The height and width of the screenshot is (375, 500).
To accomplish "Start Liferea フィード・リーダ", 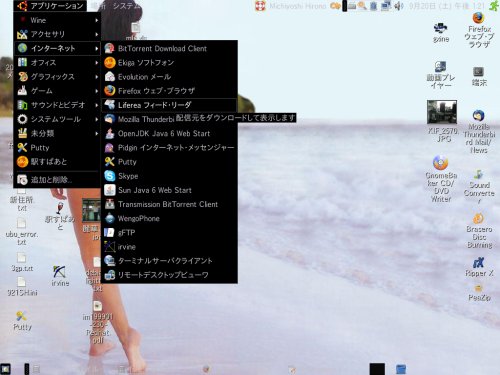I will [169, 105].
